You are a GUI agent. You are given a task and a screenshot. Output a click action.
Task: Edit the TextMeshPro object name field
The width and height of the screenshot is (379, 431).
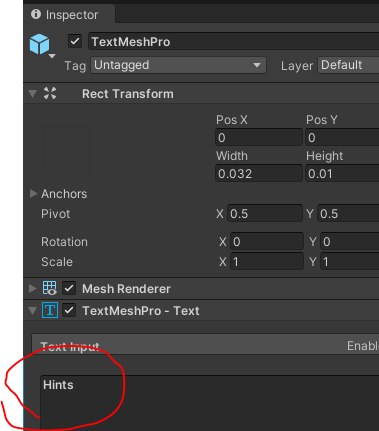[233, 42]
